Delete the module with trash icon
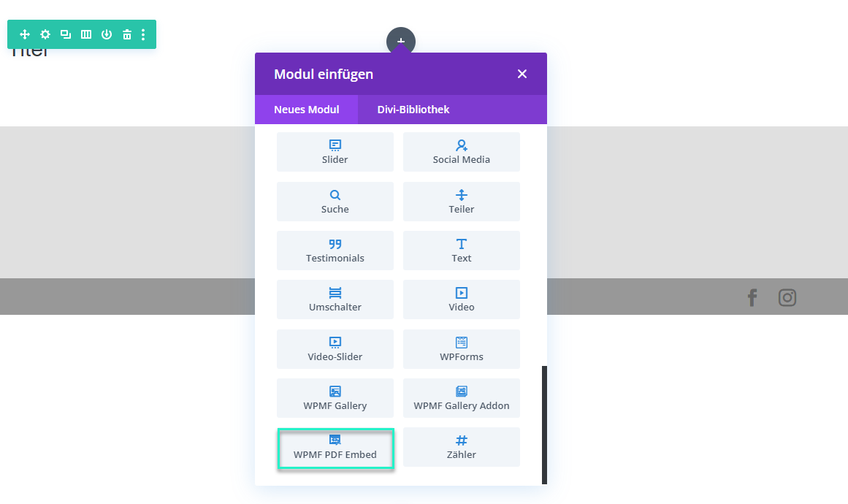 [x=127, y=34]
